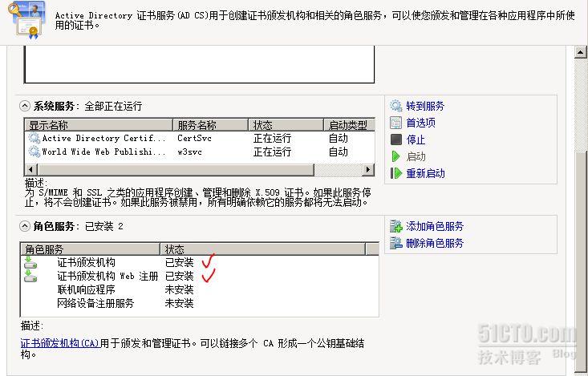This screenshot has width=588, height=376.
Task: Click the Add Role Services (添加角色服务) icon
Action: pos(396,226)
